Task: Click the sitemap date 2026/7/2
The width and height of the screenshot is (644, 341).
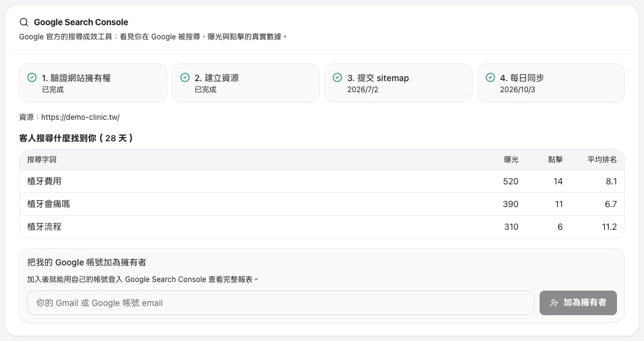Action: tap(363, 90)
